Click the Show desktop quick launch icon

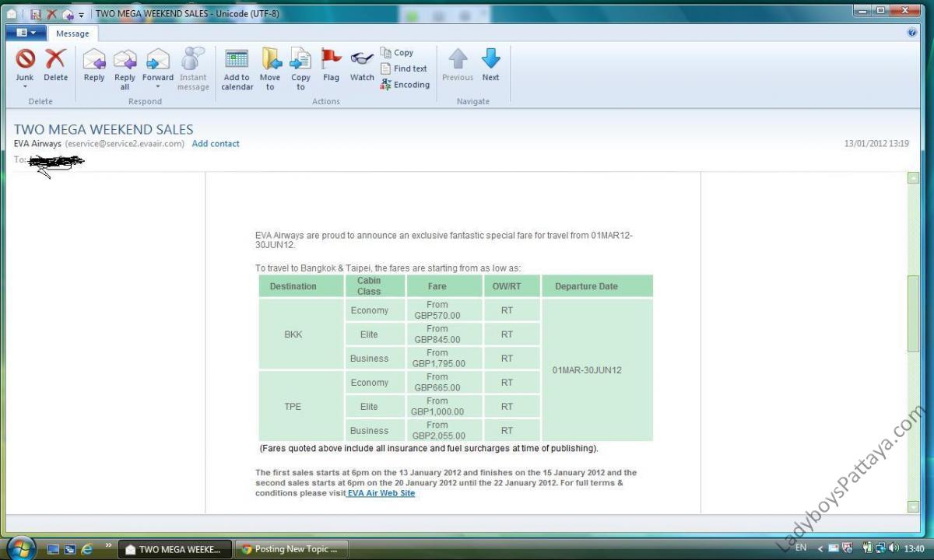tap(53, 549)
